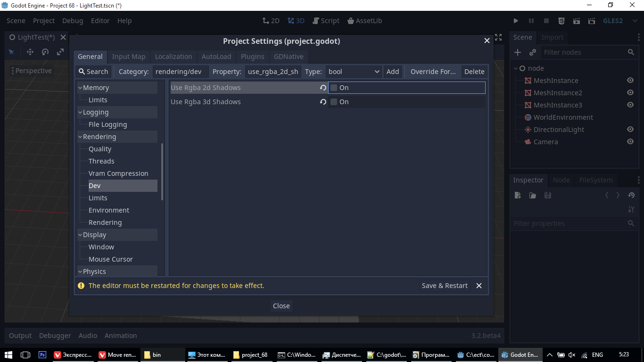Instance a child scene using the link icon
The width and height of the screenshot is (644, 362).
532,52
